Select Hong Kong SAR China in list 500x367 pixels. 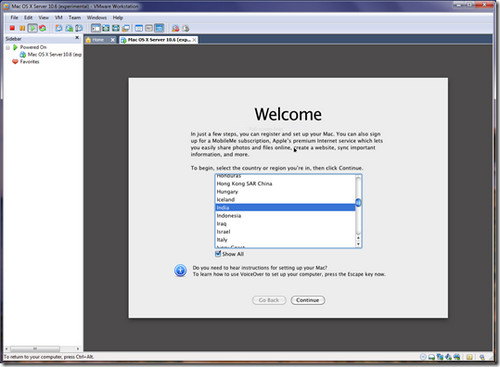(285, 184)
